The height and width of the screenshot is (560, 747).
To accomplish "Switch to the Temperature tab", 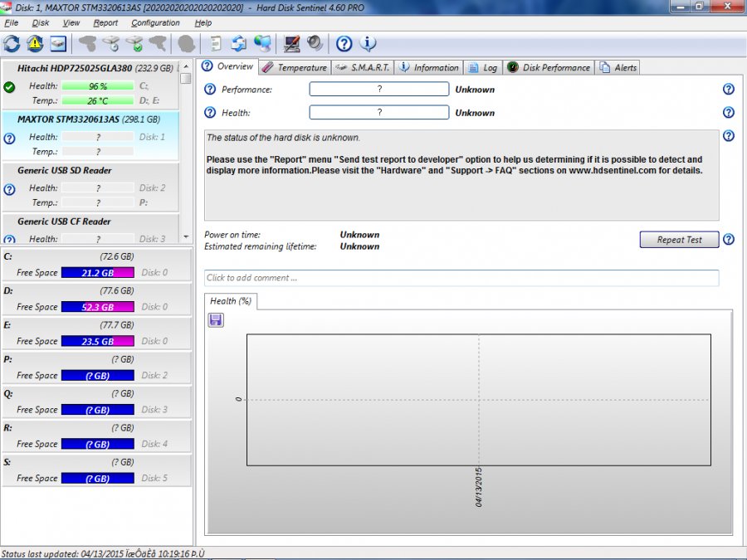I will 295,68.
